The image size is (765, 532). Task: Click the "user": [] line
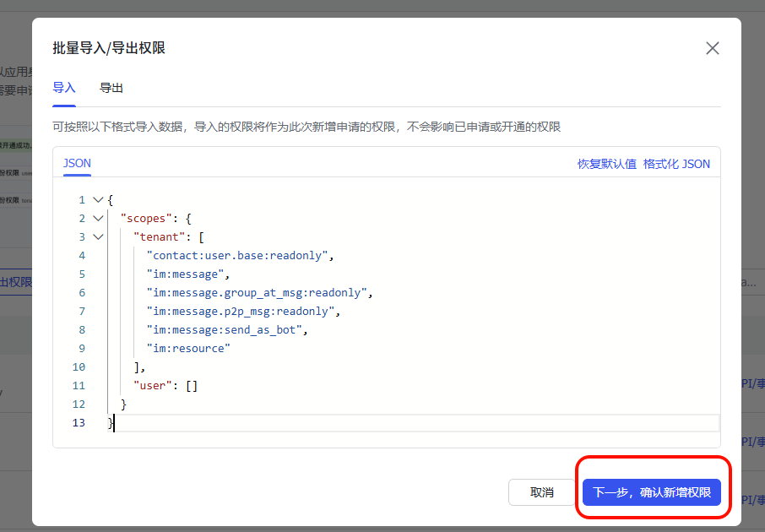point(165,385)
